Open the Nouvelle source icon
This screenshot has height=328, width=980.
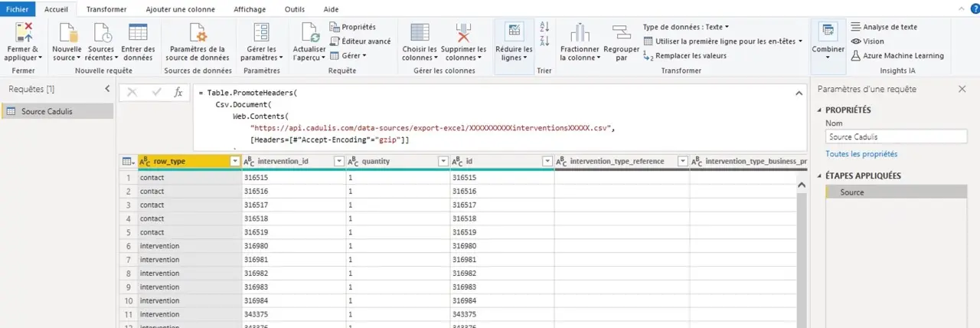tap(67, 33)
